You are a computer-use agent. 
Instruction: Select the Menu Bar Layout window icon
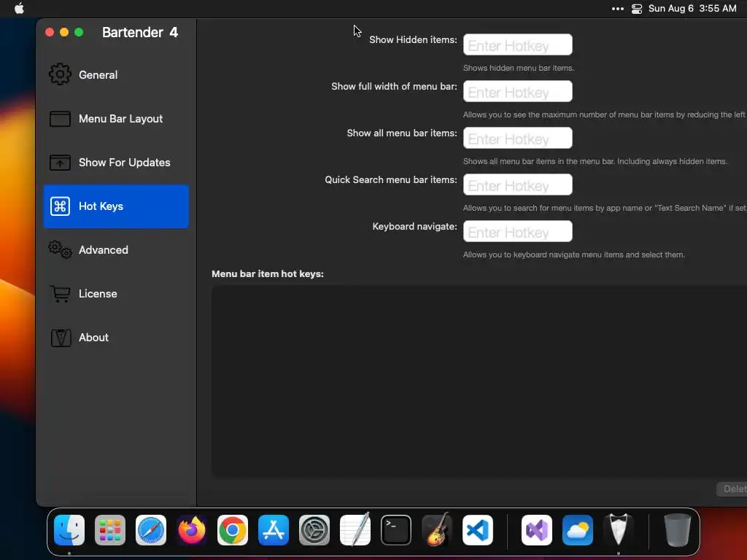click(x=60, y=119)
